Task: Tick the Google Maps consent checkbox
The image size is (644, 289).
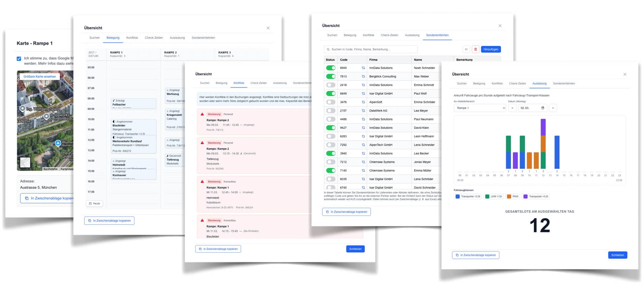Action: [19, 59]
